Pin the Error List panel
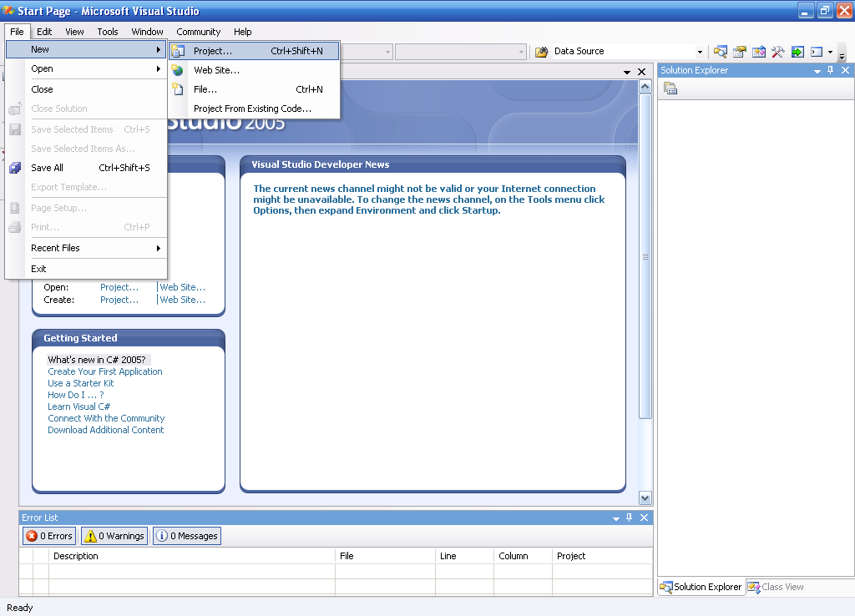This screenshot has width=855, height=616. click(629, 518)
